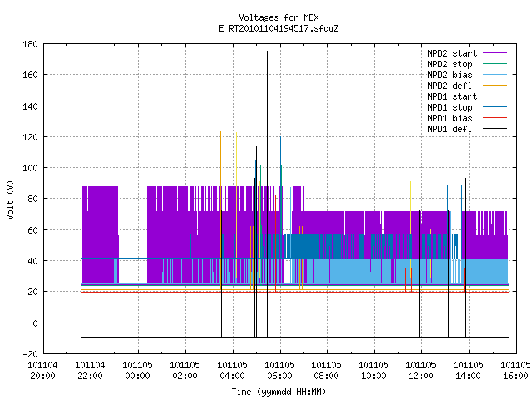The height and width of the screenshot is (399, 532).
Task: Click the NPD1 stop blue legend line
Action: click(x=495, y=107)
